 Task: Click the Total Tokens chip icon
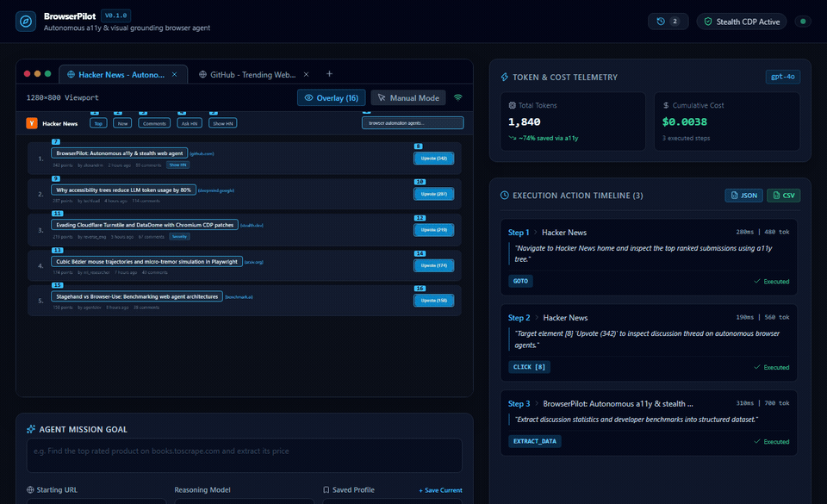click(x=512, y=105)
